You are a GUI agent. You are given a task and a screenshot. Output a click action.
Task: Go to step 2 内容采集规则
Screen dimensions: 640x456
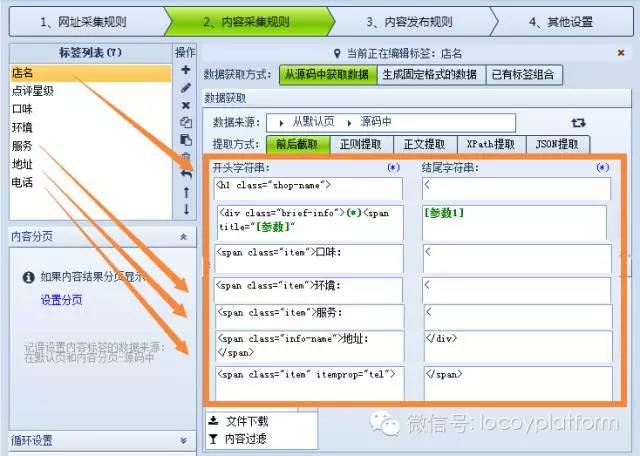click(x=249, y=21)
